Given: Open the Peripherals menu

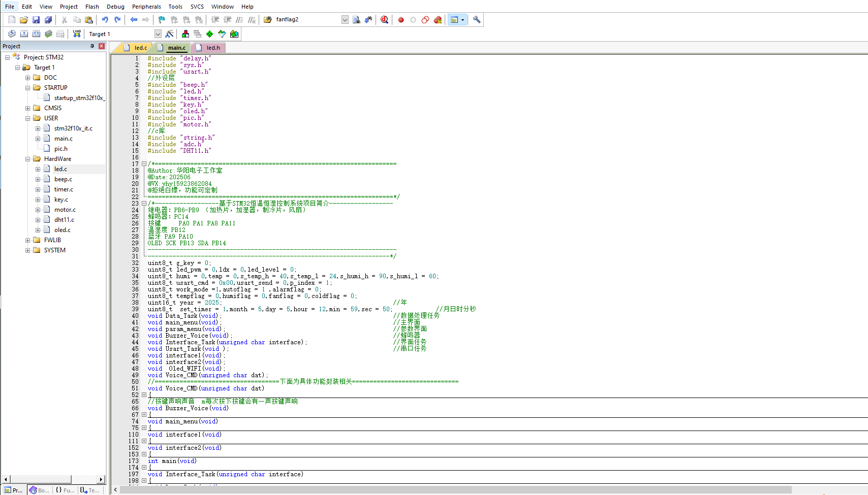Looking at the screenshot, I should click(146, 7).
